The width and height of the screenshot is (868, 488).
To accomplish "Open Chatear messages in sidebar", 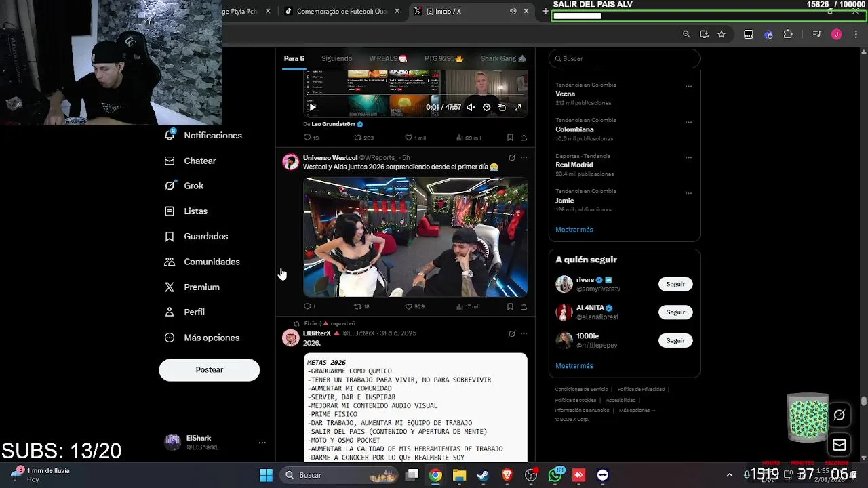I will (191, 161).
